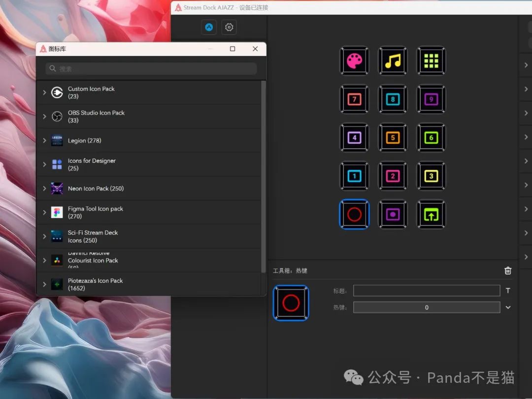532x399 pixels.
Task: Click the large red circle key preview
Action: point(291,303)
